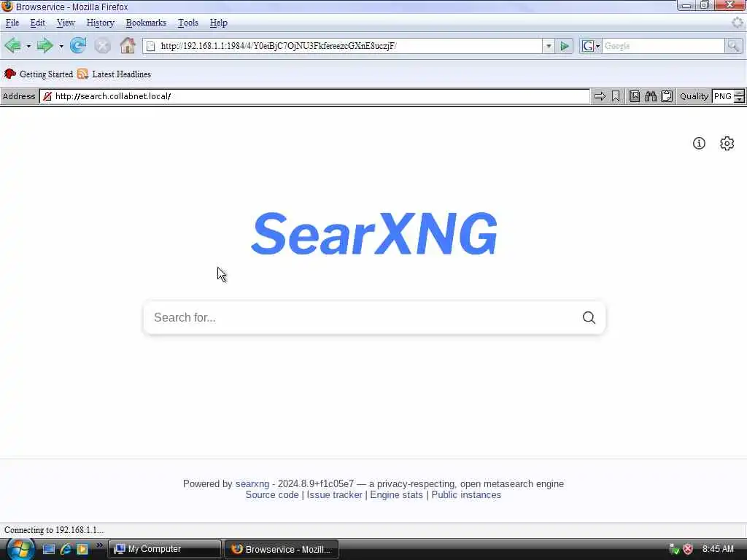The width and height of the screenshot is (747, 560).
Task: Open the Help menu
Action: pos(219,23)
